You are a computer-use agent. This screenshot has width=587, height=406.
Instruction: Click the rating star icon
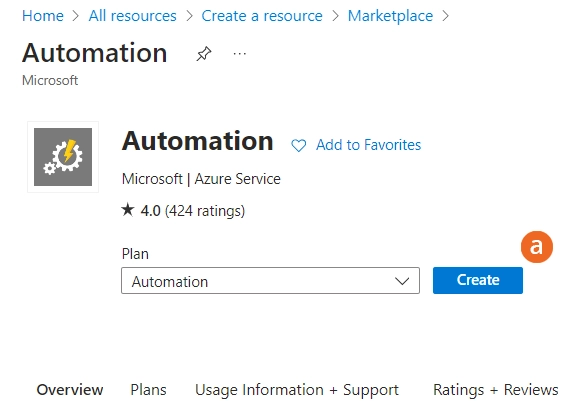tap(128, 210)
